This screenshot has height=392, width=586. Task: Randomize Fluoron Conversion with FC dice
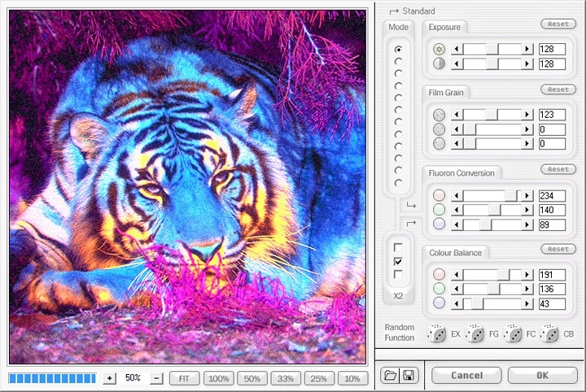(513, 334)
